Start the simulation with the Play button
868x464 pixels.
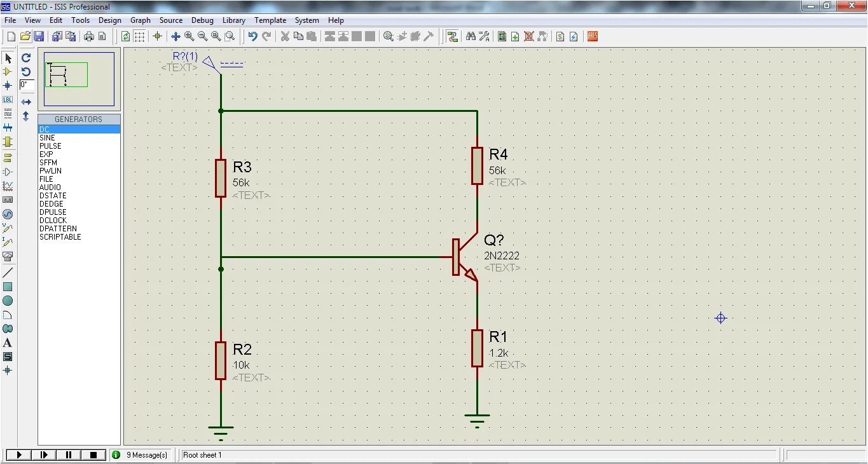[x=19, y=455]
